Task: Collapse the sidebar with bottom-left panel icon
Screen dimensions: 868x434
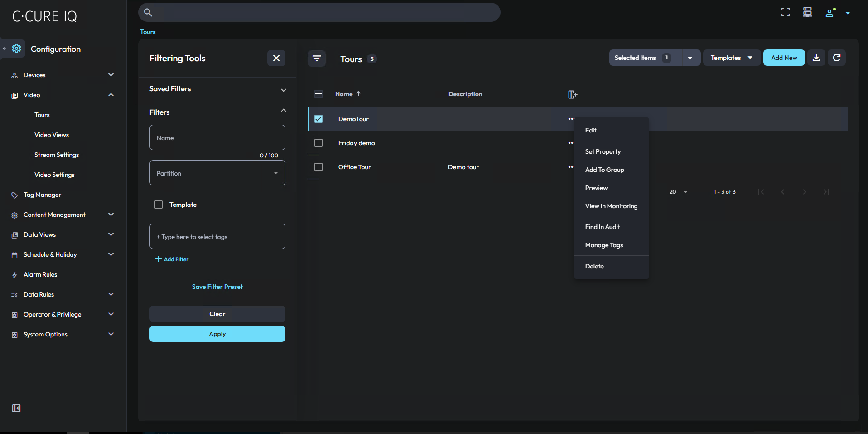Action: coord(16,408)
